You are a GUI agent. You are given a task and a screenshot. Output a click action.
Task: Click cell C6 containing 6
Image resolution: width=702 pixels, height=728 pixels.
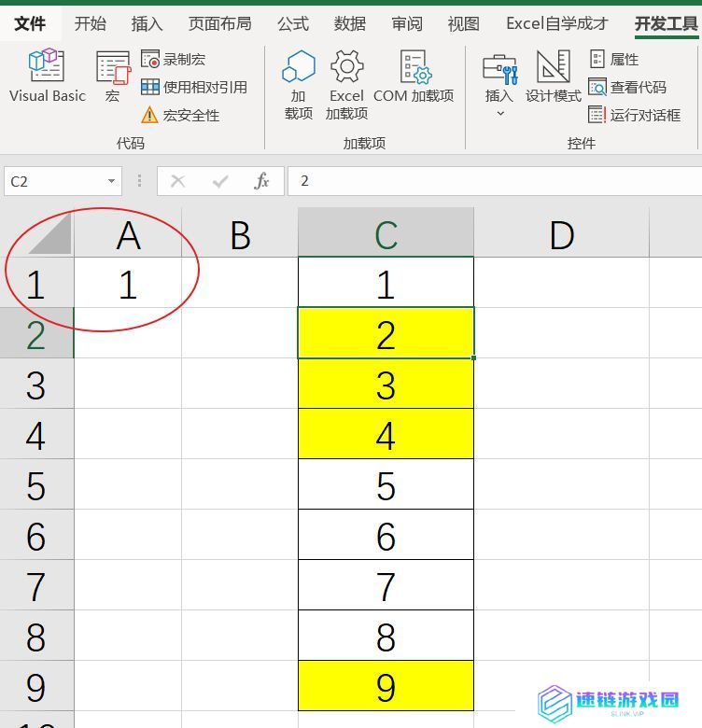(386, 535)
